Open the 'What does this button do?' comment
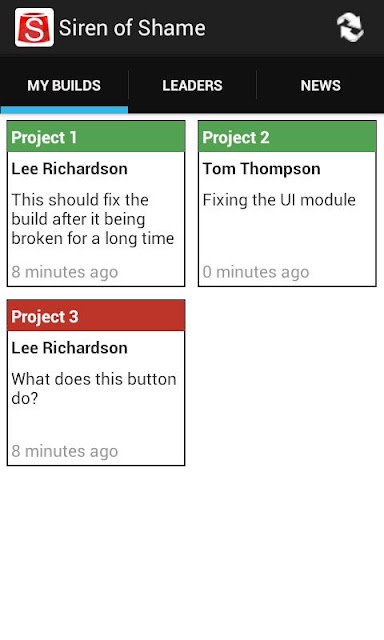Viewport: 384px width, 640px height. 94,388
